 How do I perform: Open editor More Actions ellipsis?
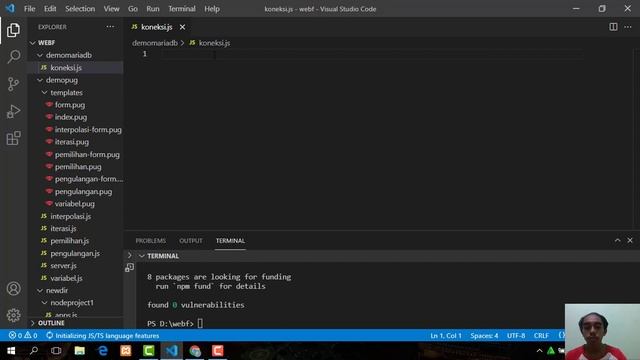click(628, 27)
